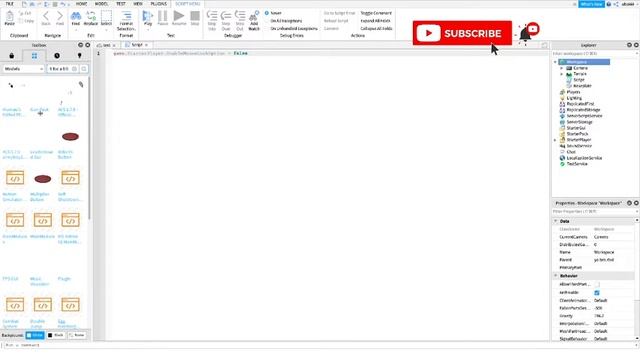Set Toolbox background to None
This screenshot has height=360, width=640.
(77, 335)
